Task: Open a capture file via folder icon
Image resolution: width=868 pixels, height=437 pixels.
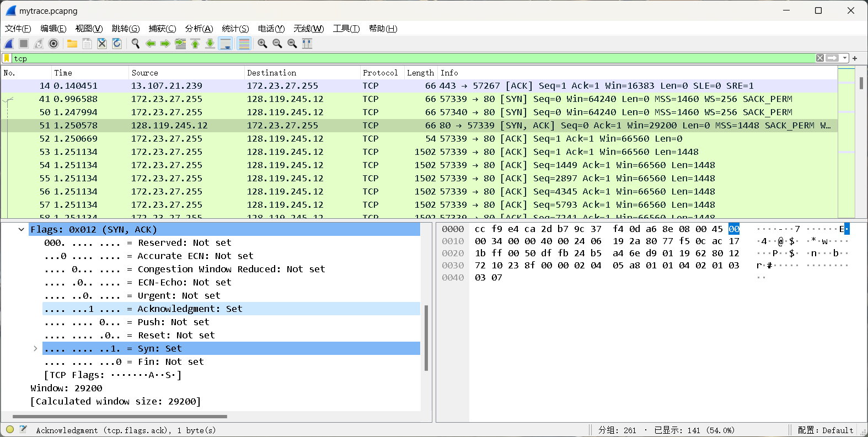Action: 72,44
